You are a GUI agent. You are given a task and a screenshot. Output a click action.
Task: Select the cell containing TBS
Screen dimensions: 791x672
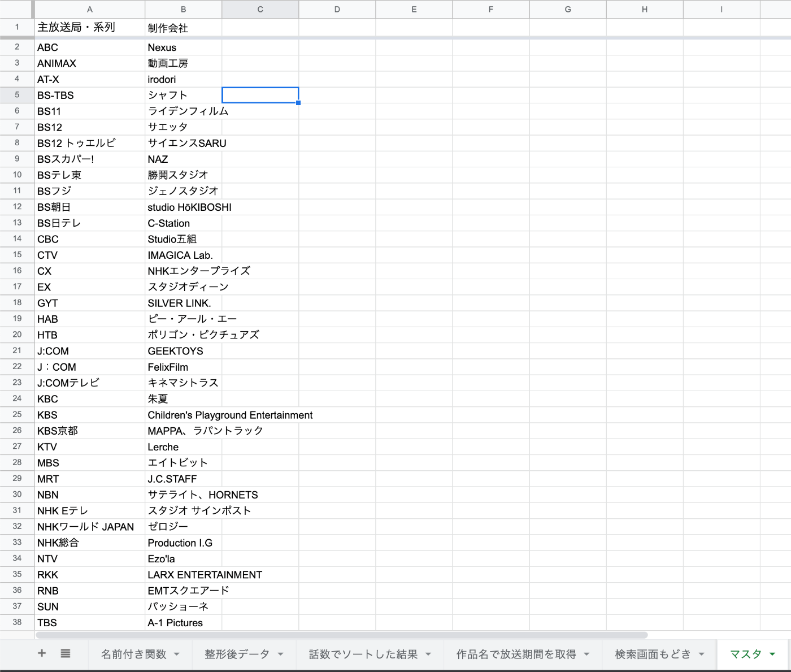tap(90, 622)
